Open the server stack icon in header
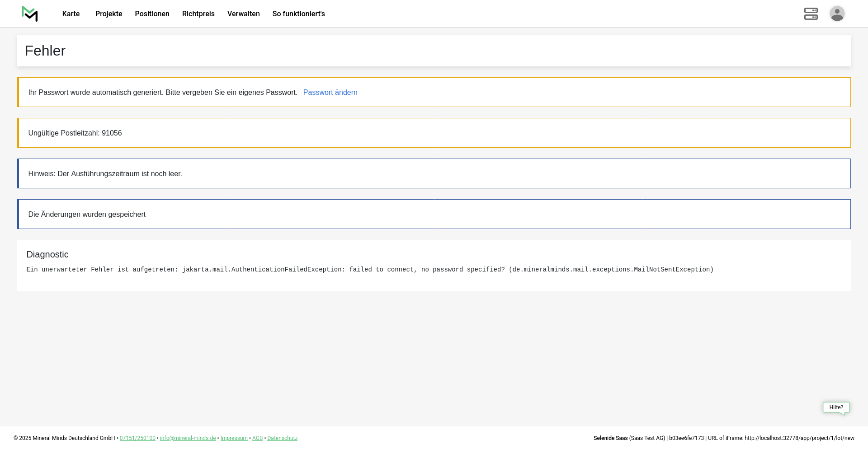Screen dimensions: 868x449 pos(811,14)
